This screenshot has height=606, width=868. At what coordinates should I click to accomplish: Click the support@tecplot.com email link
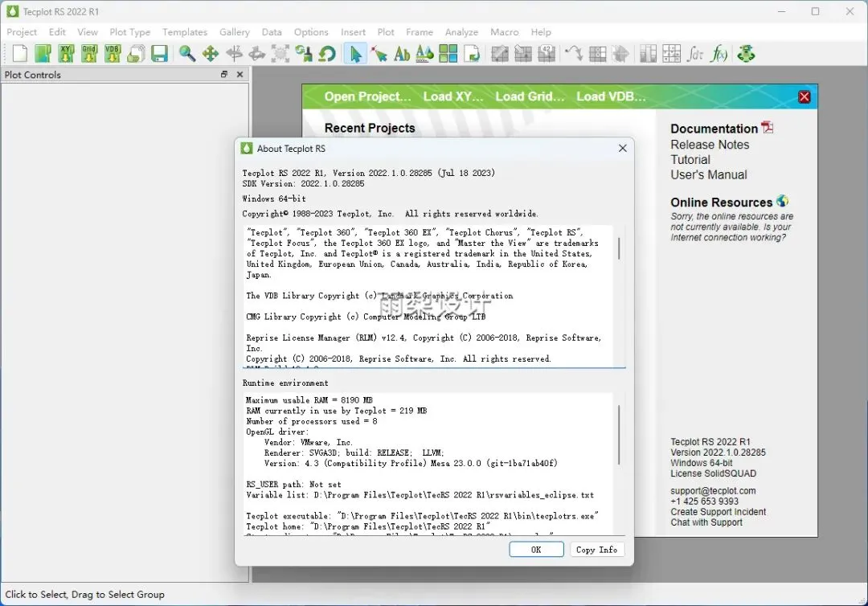pos(713,491)
